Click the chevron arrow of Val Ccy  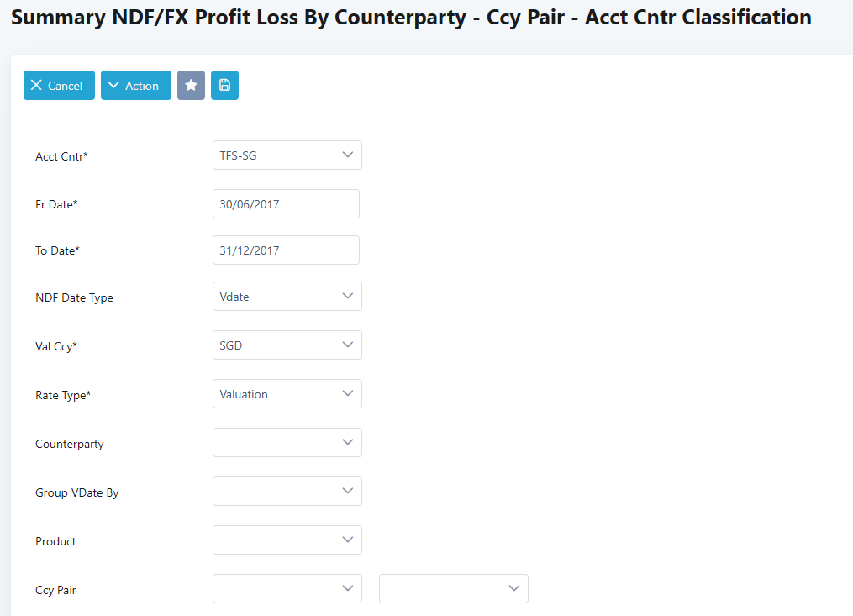tap(348, 345)
